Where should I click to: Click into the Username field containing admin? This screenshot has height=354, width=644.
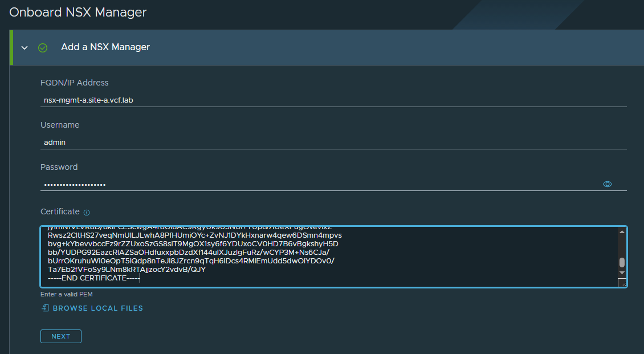pyautogui.click(x=333, y=142)
